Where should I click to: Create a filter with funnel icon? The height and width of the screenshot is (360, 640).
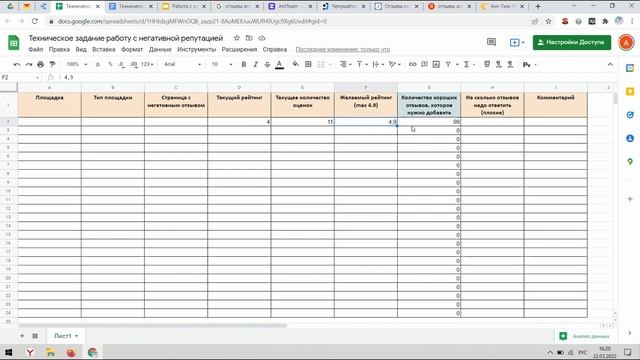click(x=448, y=64)
